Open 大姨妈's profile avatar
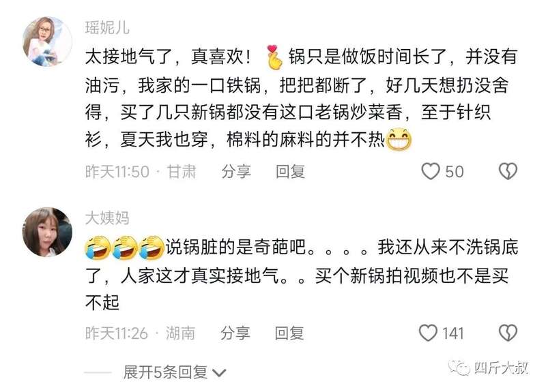The width and height of the screenshot is (546, 392). pos(47,232)
